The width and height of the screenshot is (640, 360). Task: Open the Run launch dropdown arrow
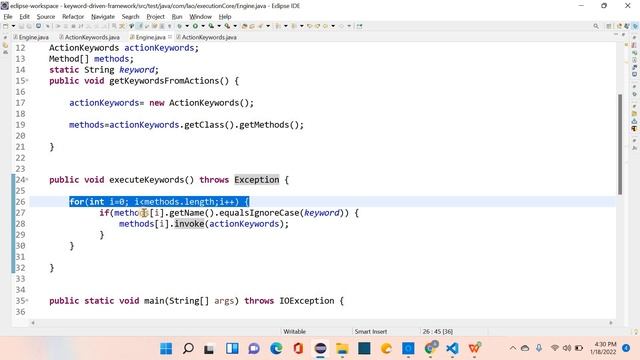(203, 26)
